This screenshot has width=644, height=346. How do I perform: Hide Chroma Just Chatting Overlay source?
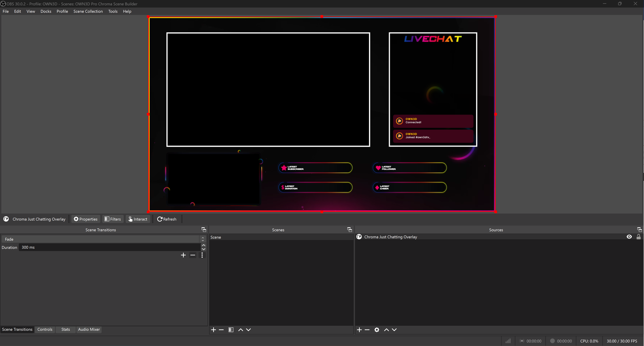[629, 237]
